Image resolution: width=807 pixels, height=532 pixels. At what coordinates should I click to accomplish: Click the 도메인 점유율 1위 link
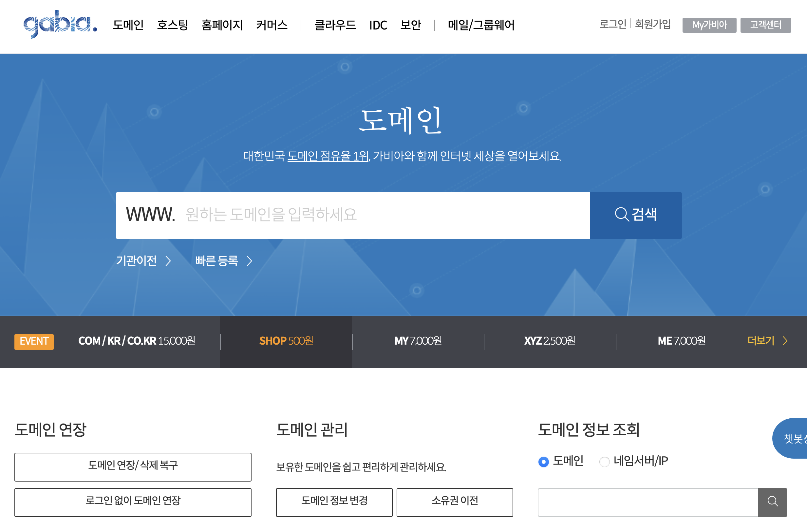[328, 156]
